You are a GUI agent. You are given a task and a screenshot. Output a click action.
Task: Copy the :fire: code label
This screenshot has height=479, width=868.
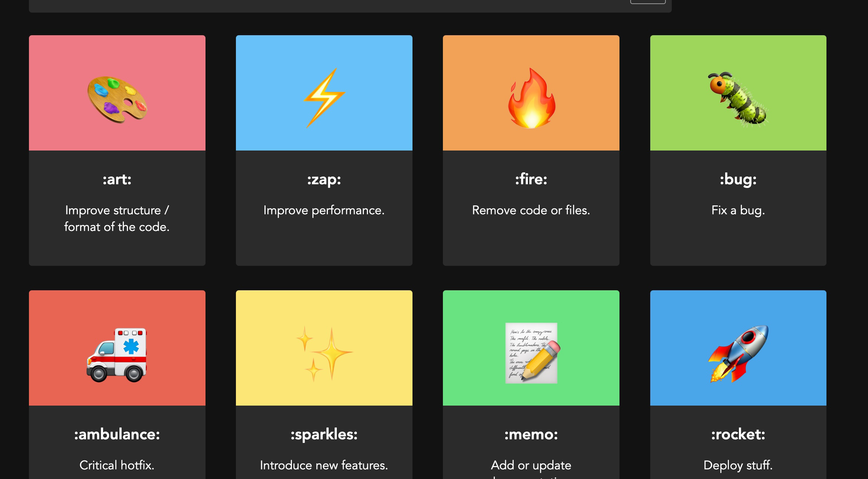tap(531, 179)
